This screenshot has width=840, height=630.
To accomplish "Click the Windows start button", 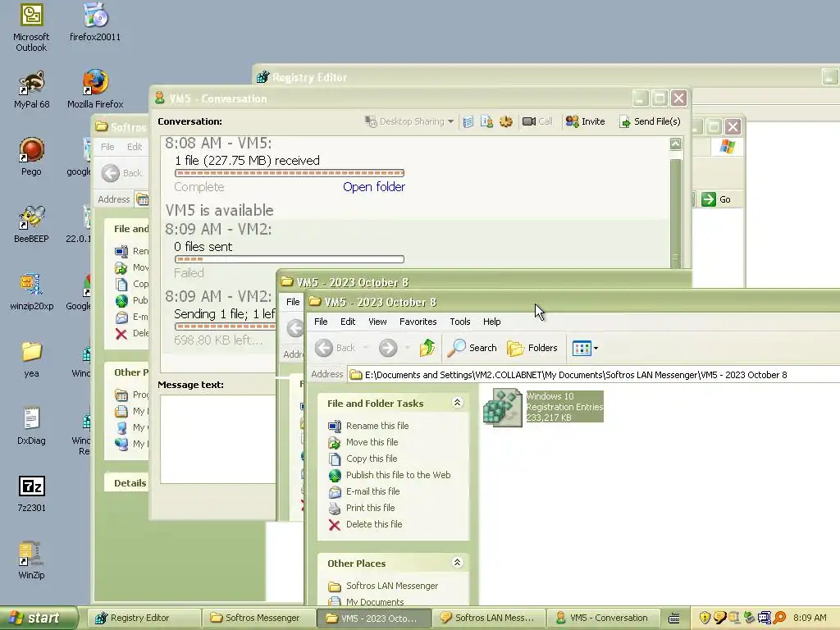I will click(x=38, y=619).
